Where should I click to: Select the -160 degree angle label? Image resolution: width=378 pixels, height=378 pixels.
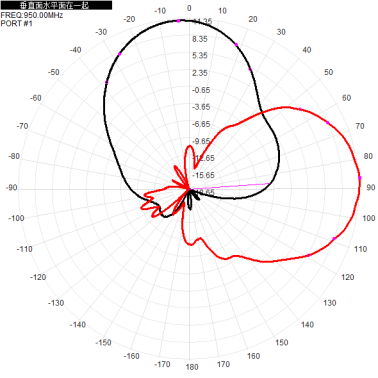point(131,356)
